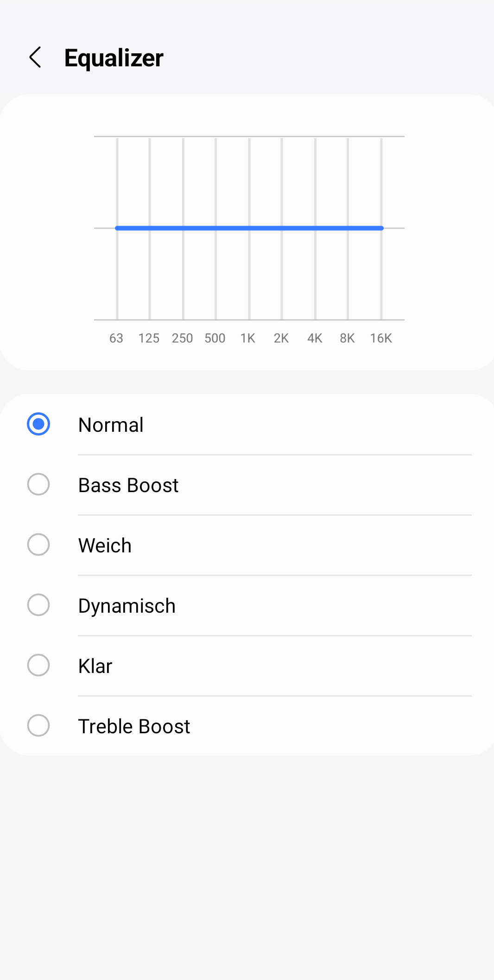The image size is (494, 980).
Task: Tap the Bass Boost label
Action: click(x=128, y=486)
